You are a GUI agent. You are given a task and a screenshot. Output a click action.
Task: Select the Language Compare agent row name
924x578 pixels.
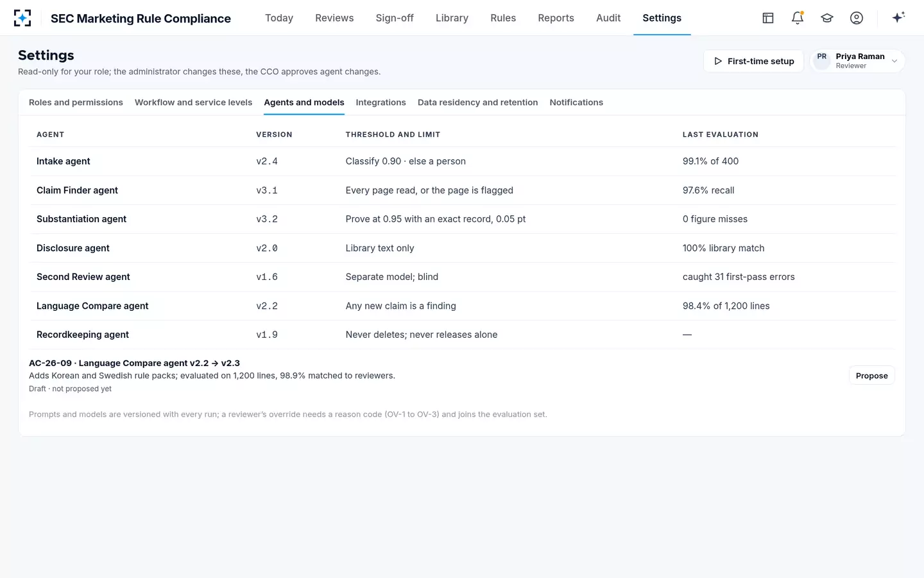click(92, 306)
